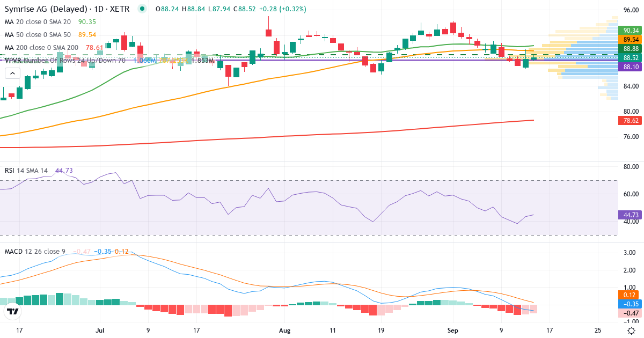Click the Aug date on time axis

coord(285,330)
